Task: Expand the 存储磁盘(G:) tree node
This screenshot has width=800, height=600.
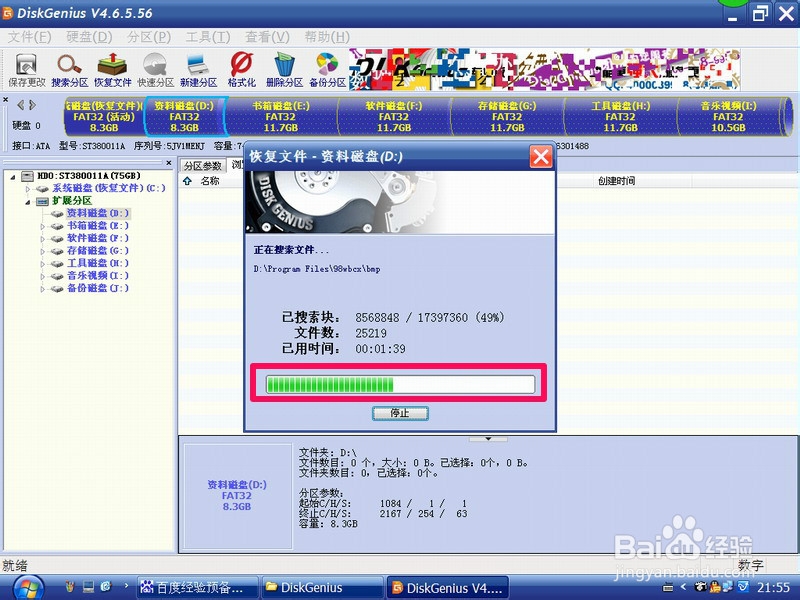Action: pos(43,251)
